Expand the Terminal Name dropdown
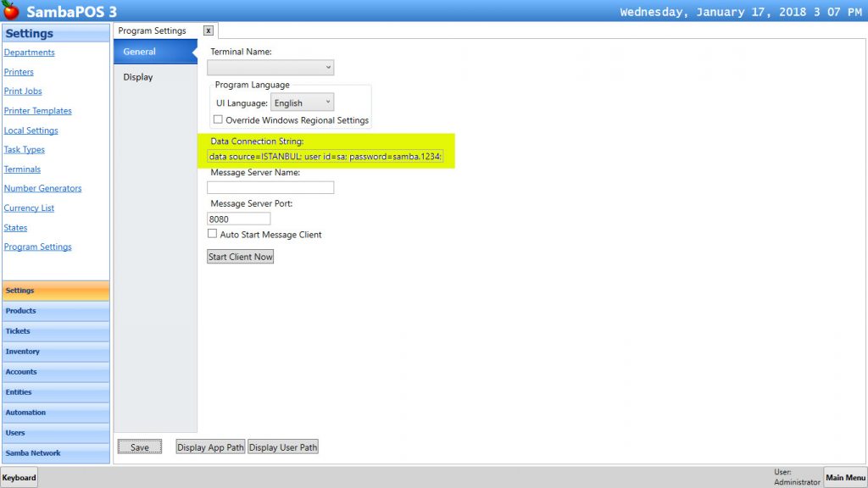This screenshot has width=868, height=488. 270,68
